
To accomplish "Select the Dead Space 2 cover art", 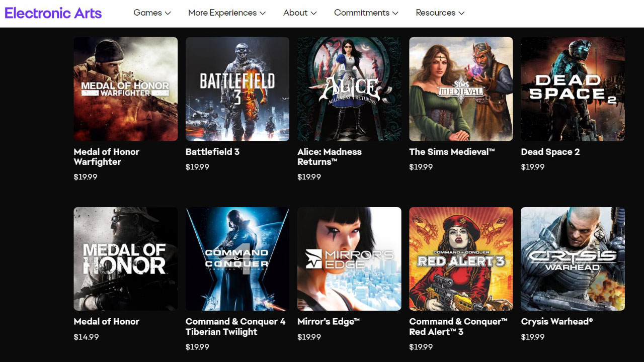I will (x=573, y=89).
